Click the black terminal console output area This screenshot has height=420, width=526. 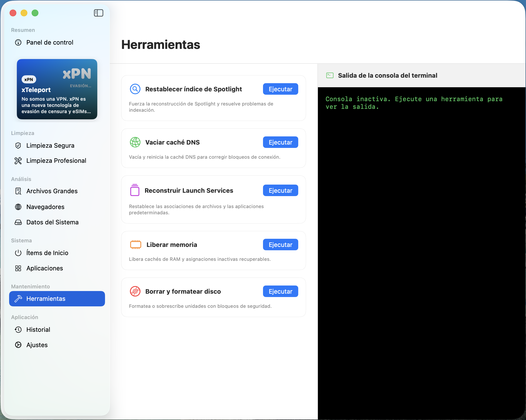pyautogui.click(x=421, y=254)
